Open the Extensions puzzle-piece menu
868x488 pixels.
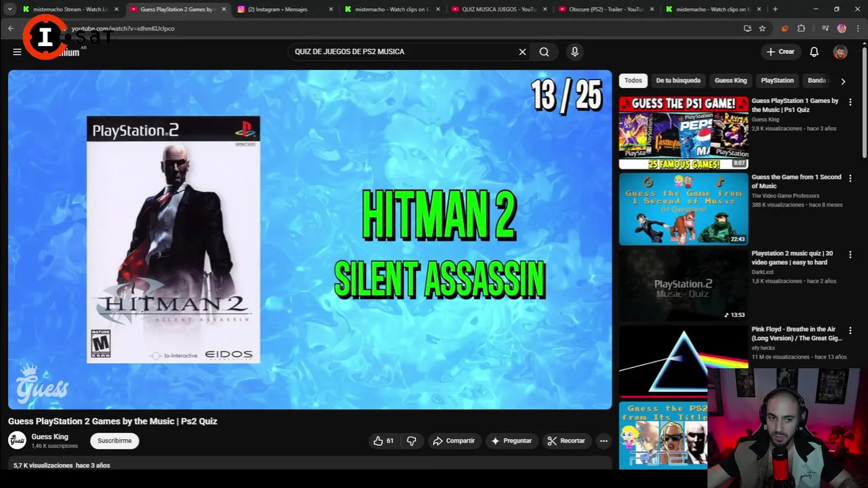click(802, 28)
